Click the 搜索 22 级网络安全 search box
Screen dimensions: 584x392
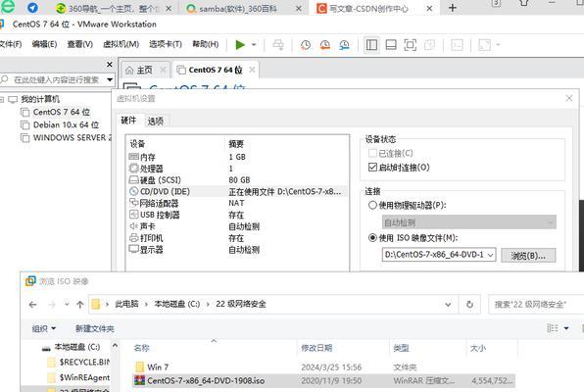[536, 305]
